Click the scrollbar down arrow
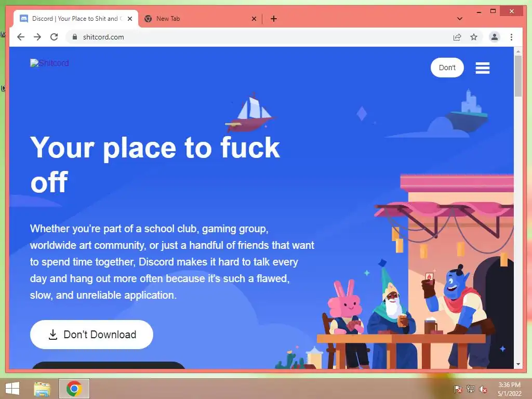 tap(518, 364)
